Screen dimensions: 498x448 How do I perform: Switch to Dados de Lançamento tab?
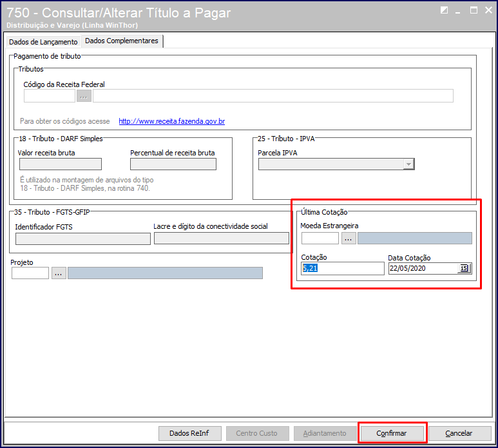click(x=43, y=42)
